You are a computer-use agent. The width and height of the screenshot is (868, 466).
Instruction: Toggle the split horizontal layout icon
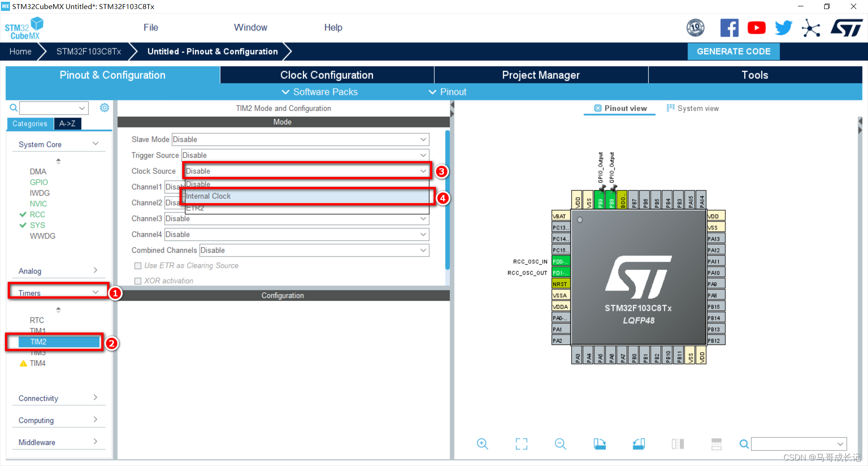coord(717,444)
